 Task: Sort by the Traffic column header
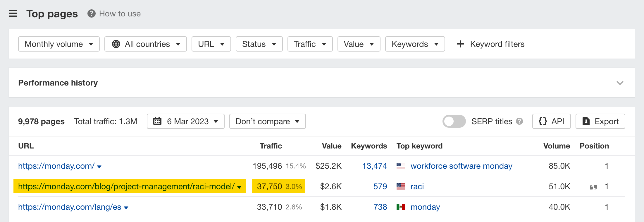(x=271, y=146)
